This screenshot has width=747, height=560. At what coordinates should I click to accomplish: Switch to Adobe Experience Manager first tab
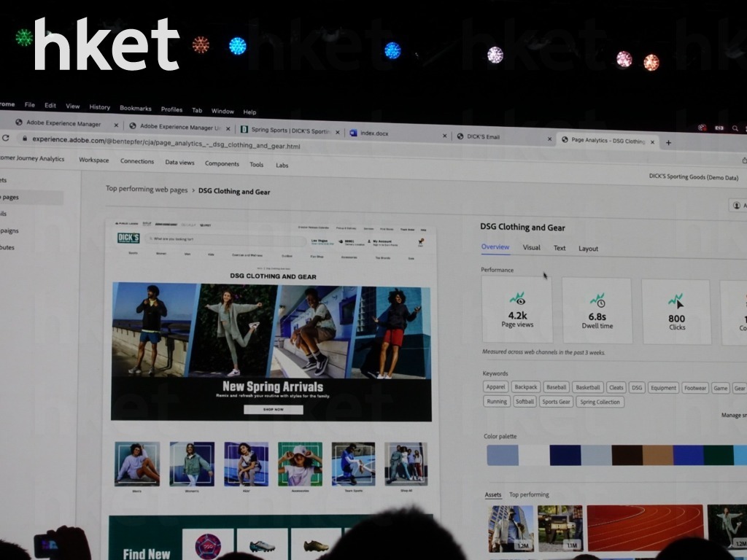point(63,123)
